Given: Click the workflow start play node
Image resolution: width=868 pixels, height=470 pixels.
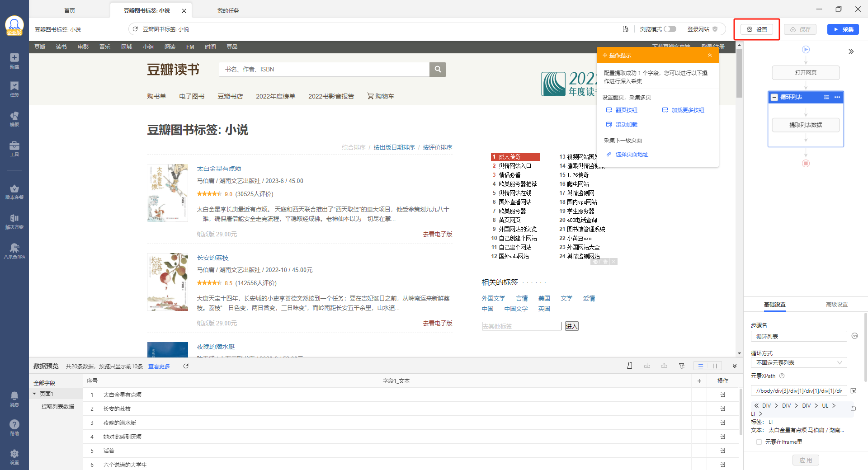Looking at the screenshot, I should click(x=806, y=50).
